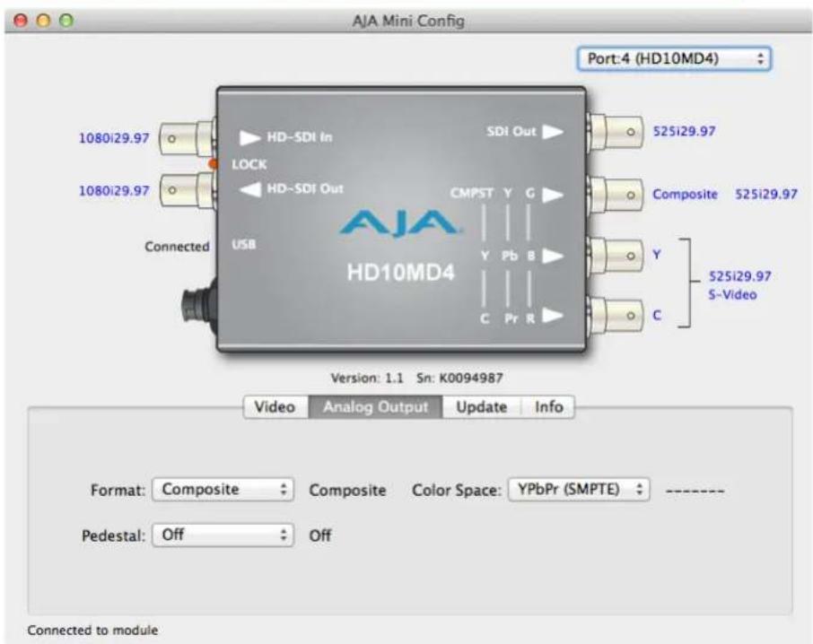Viewport: 813px width, 644px height.
Task: Click the Composite output BNC connector
Action: pos(616,195)
